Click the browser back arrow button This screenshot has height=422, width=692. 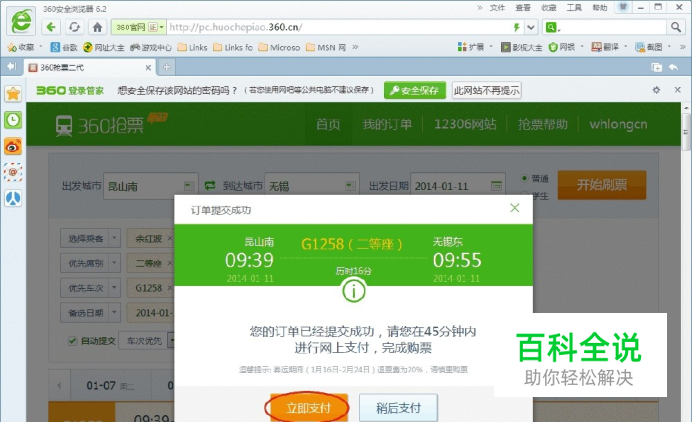click(51, 27)
